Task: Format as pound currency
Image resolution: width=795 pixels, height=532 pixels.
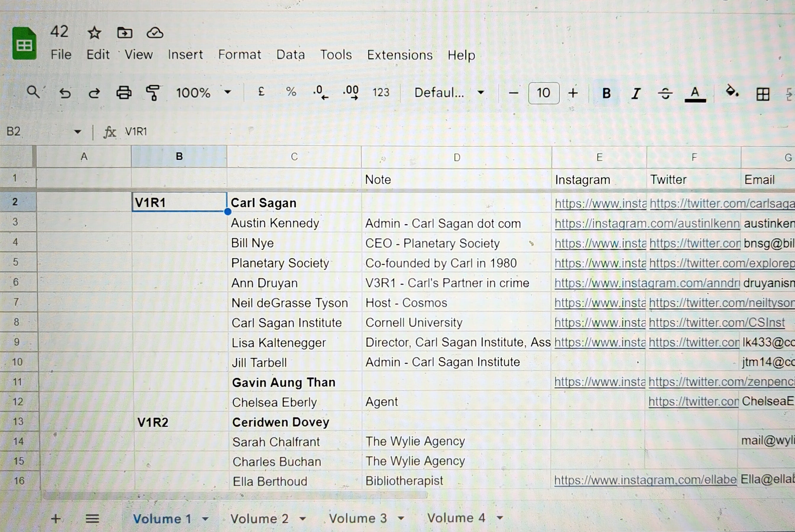Action: pyautogui.click(x=261, y=92)
